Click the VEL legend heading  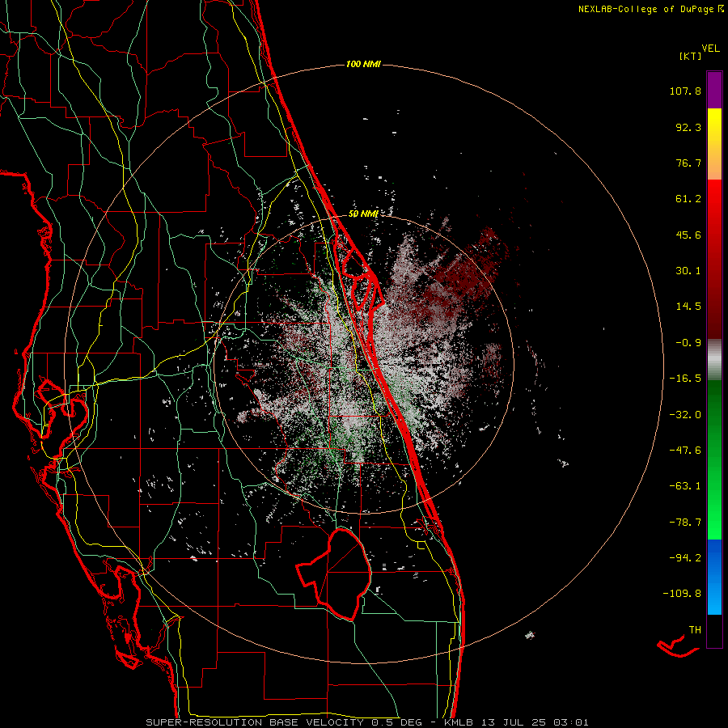click(x=710, y=48)
